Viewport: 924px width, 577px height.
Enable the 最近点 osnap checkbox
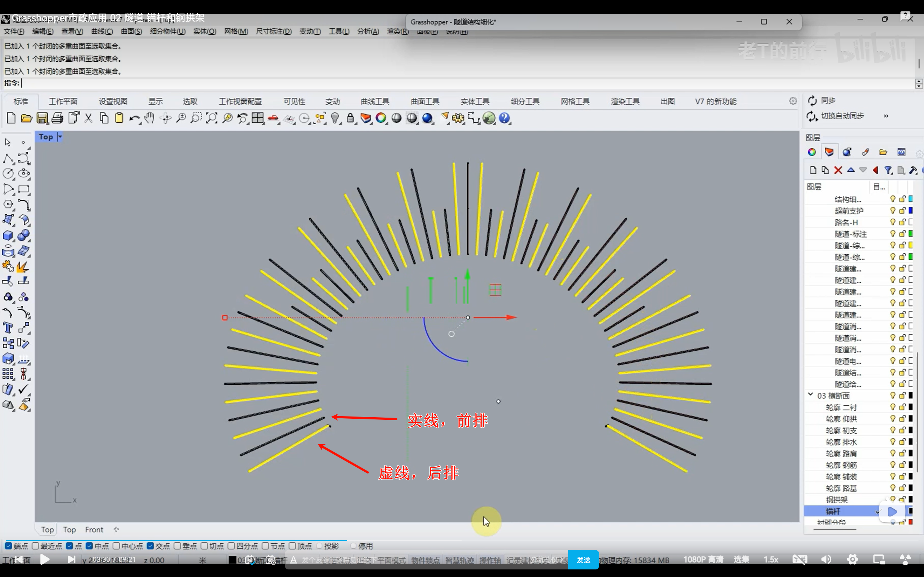(36, 546)
